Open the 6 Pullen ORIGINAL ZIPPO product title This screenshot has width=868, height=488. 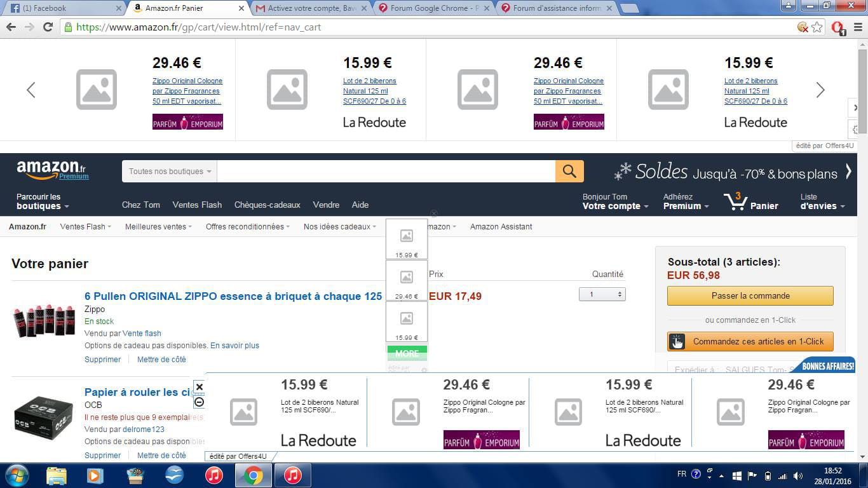tap(233, 296)
